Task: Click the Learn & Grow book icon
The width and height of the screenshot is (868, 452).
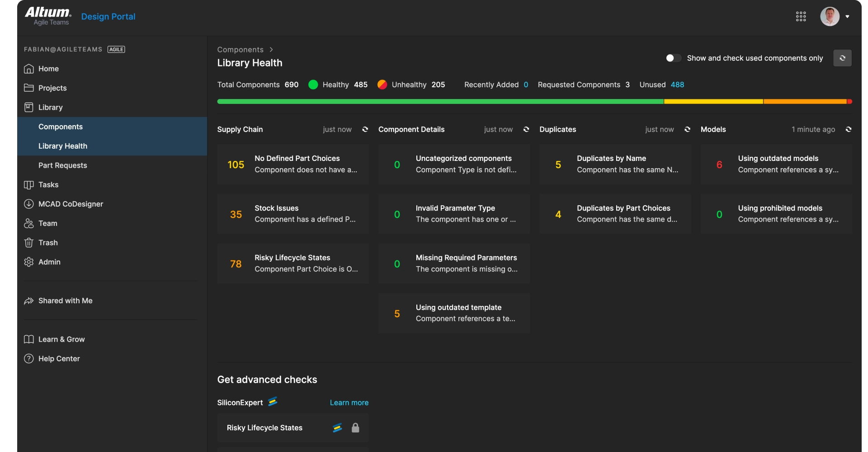Action: pyautogui.click(x=29, y=339)
